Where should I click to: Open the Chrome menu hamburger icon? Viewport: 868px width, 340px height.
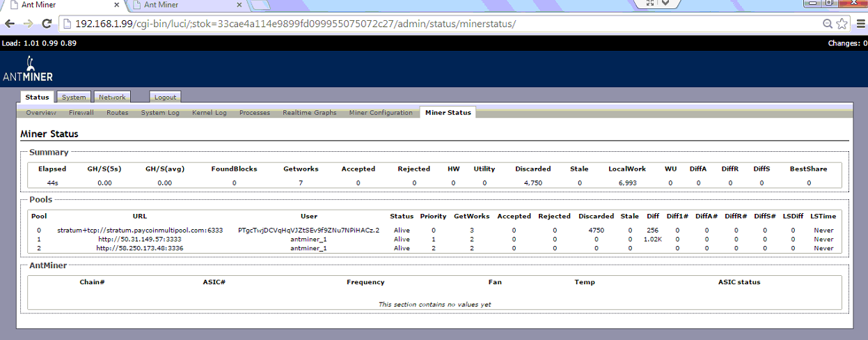coord(860,23)
